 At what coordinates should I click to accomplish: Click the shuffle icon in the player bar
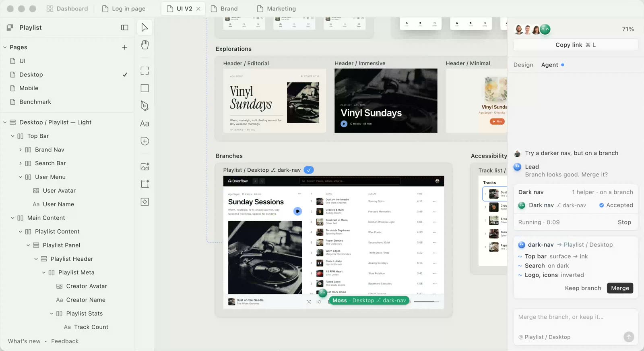309,301
